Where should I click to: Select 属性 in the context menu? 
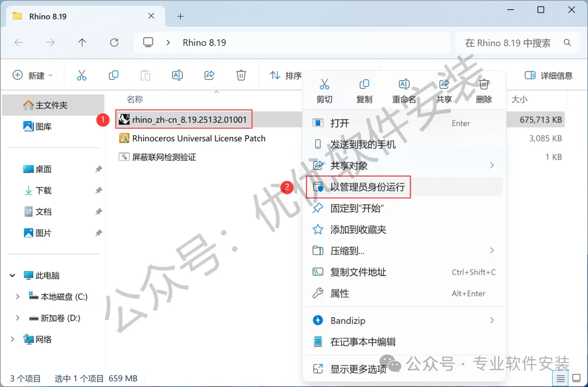coord(404,293)
